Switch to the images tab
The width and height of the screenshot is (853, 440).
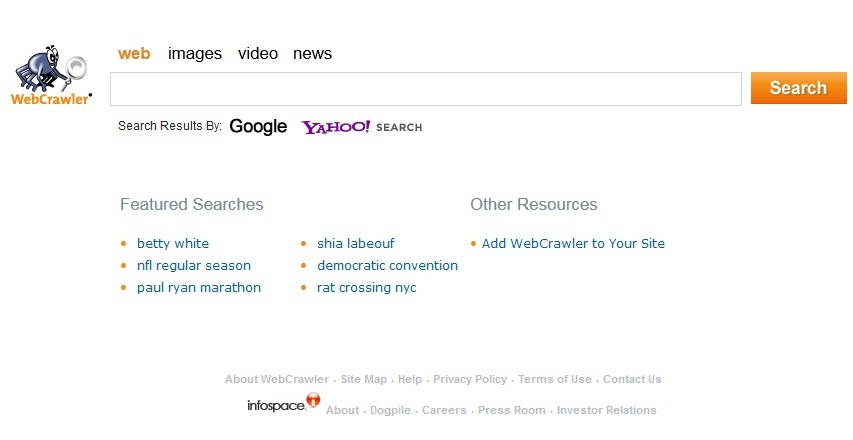click(x=195, y=54)
